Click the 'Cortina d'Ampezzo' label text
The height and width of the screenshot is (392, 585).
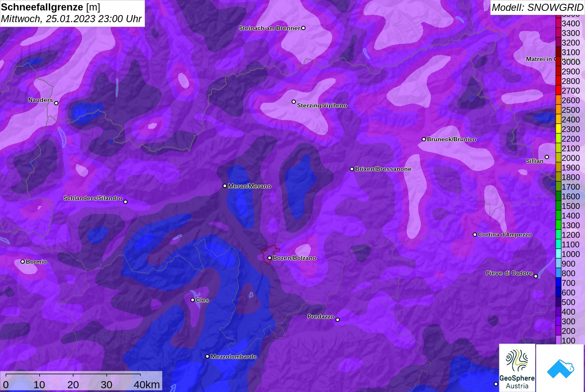505,234
